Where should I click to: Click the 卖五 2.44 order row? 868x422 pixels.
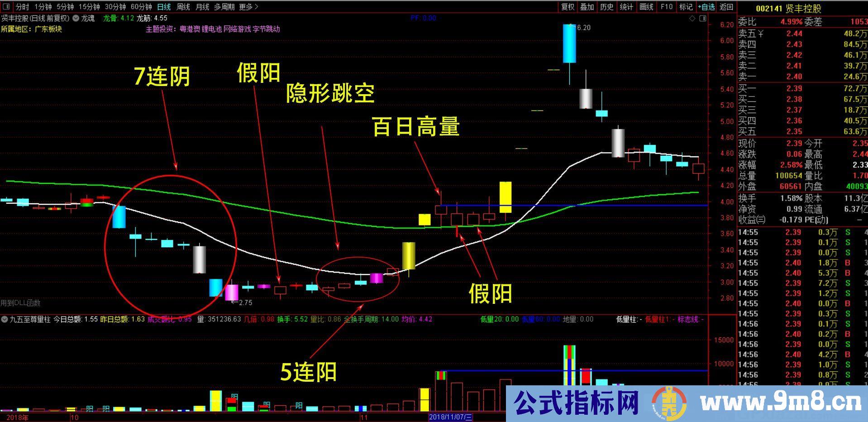point(802,34)
